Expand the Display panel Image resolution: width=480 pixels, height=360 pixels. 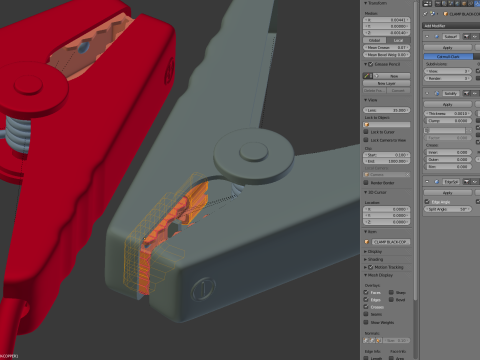pyautogui.click(x=366, y=251)
